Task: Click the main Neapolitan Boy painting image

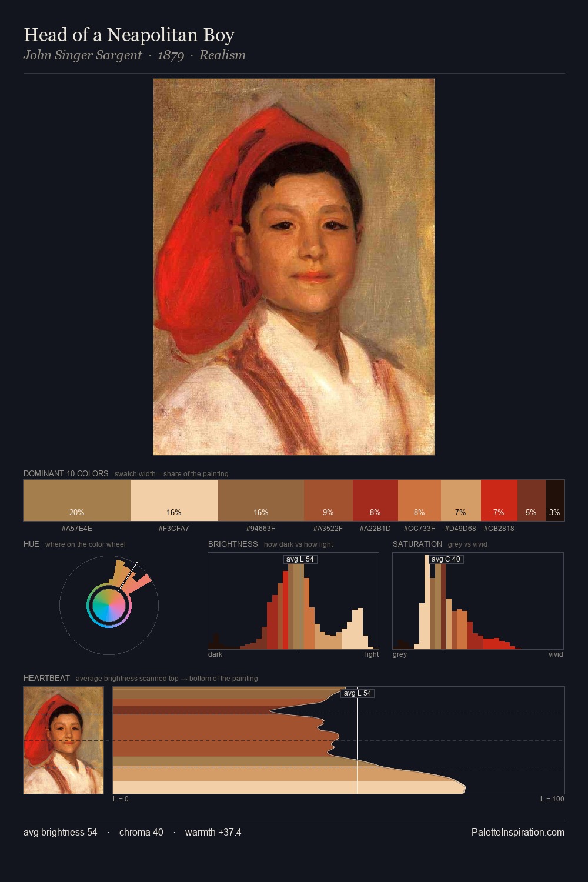Action: pos(294,267)
